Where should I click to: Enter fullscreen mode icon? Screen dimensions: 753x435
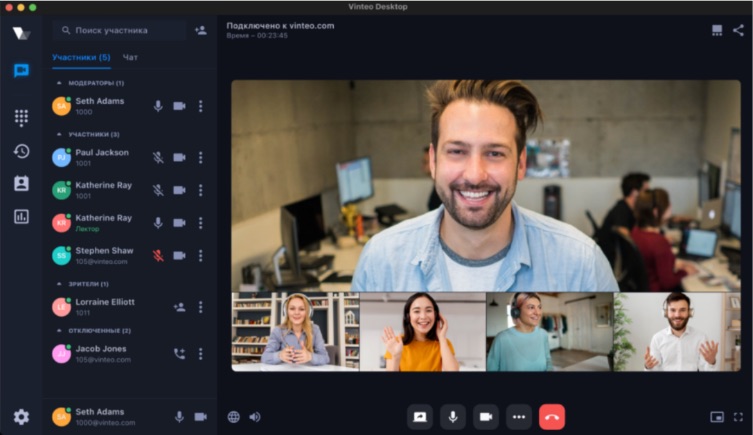point(738,417)
